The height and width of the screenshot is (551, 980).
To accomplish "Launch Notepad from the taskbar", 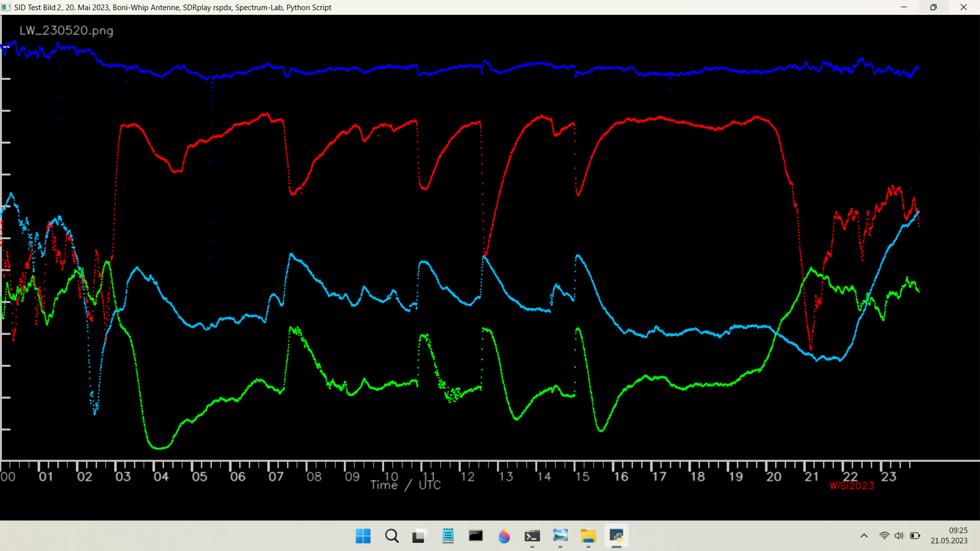I will (448, 536).
